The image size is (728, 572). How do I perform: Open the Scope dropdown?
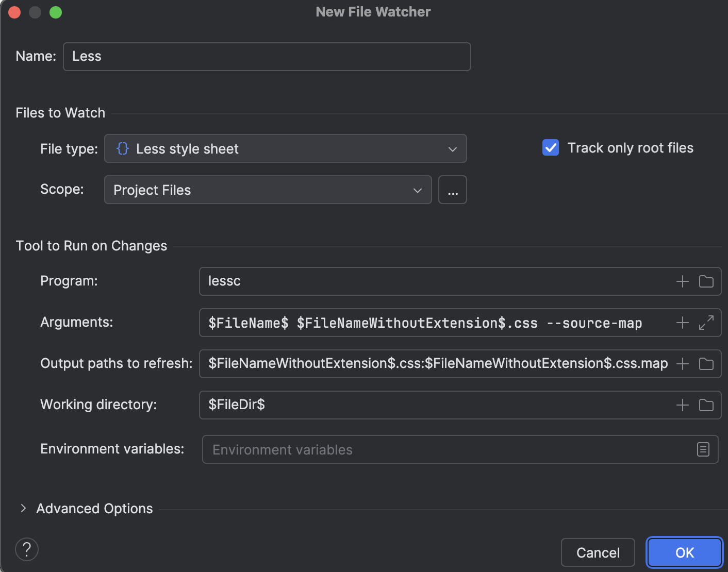417,190
